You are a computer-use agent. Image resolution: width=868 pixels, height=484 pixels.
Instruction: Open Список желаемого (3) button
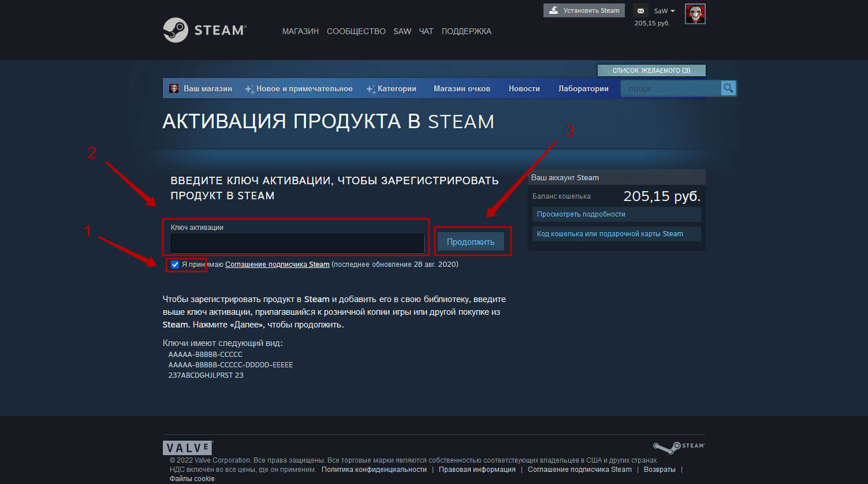[x=651, y=70]
